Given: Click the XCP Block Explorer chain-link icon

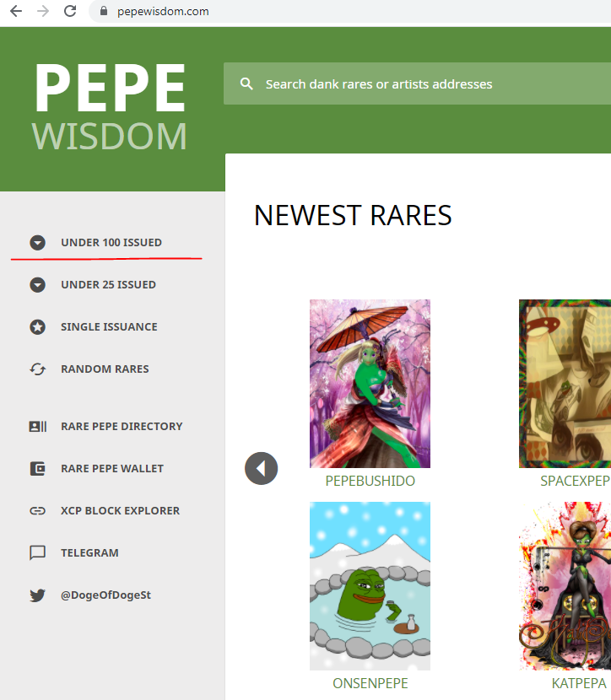Looking at the screenshot, I should 37,511.
